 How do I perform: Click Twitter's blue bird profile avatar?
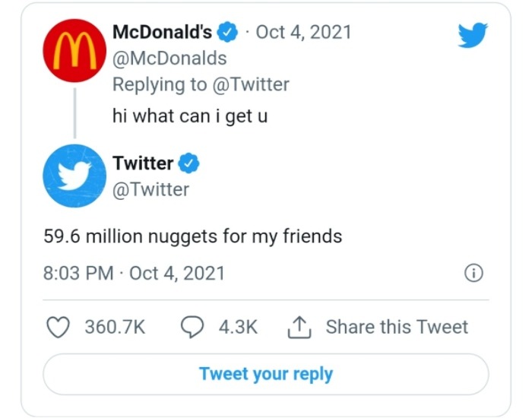click(74, 176)
